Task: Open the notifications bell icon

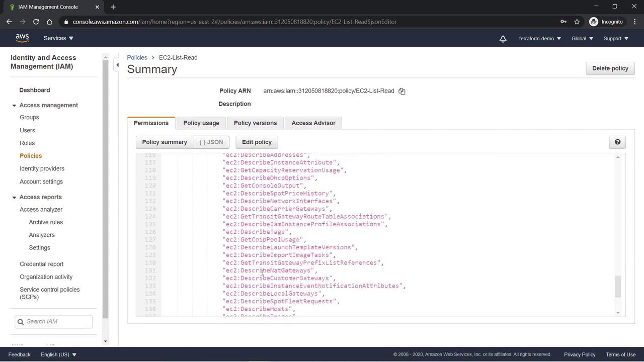Action: click(503, 39)
